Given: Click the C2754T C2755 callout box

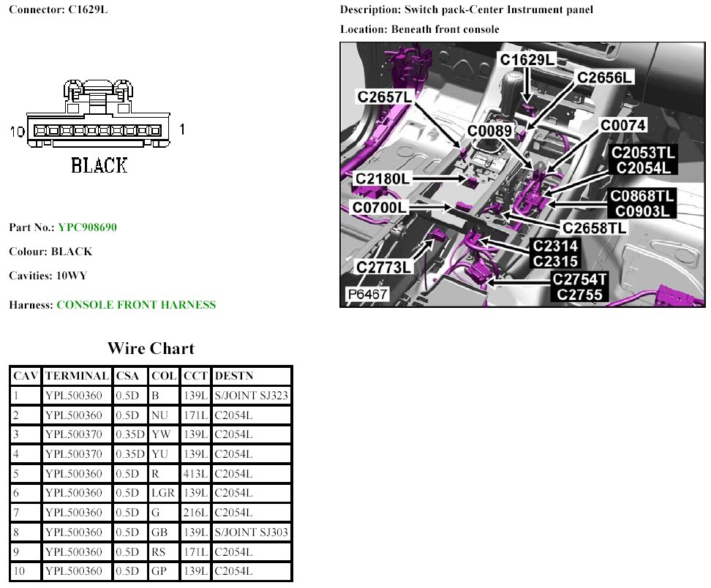Looking at the screenshot, I should click(580, 287).
